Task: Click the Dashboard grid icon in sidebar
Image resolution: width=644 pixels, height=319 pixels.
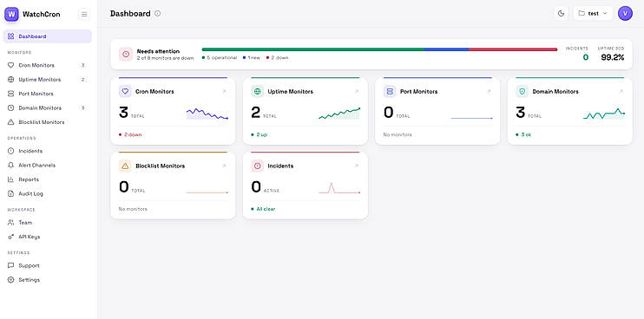Action: tap(11, 36)
